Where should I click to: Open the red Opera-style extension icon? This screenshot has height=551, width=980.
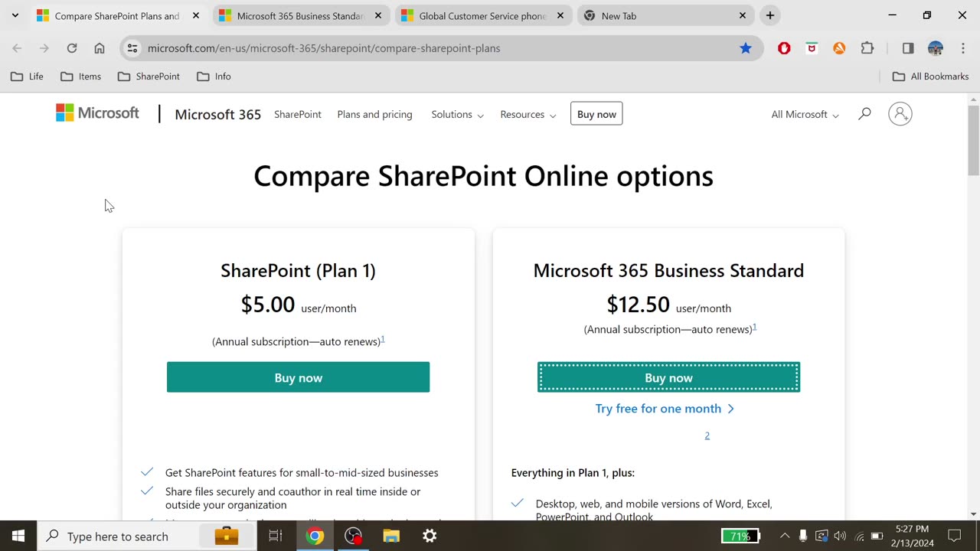784,48
